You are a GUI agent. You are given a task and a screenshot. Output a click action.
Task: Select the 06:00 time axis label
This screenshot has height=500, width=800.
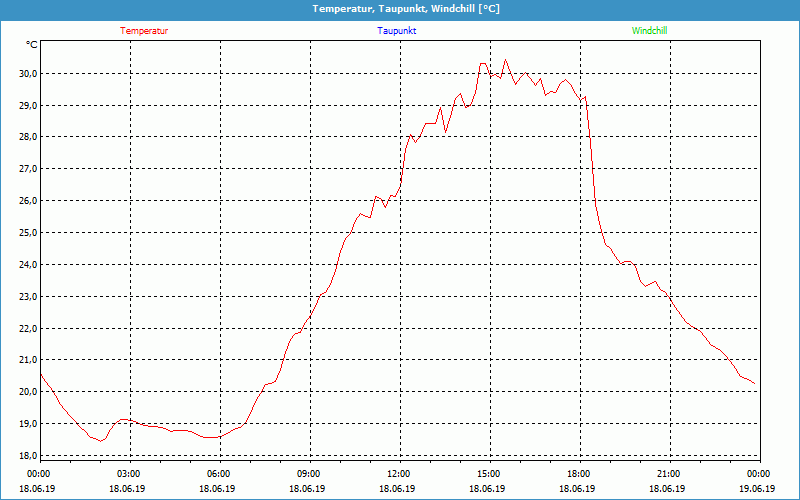point(219,474)
